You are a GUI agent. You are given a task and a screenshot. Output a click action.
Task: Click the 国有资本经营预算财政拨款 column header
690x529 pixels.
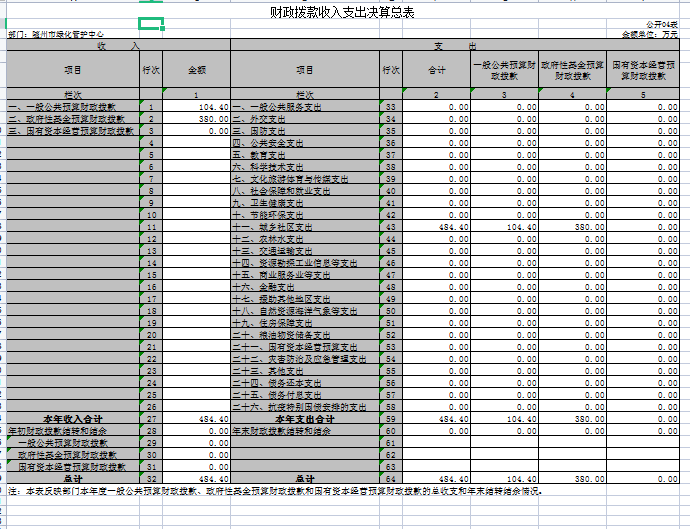click(643, 70)
